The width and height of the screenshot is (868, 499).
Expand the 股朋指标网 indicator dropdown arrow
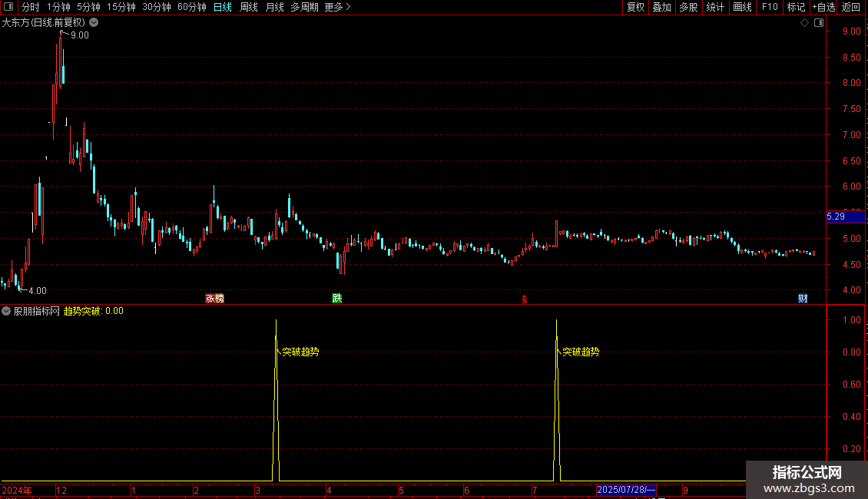tap(6, 311)
